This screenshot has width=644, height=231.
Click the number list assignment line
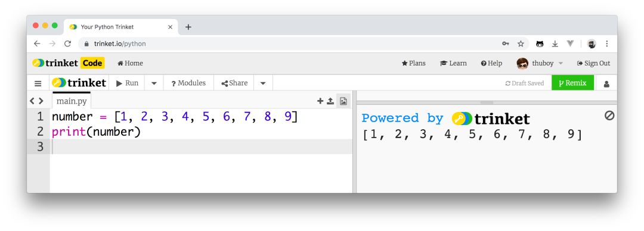pos(174,117)
